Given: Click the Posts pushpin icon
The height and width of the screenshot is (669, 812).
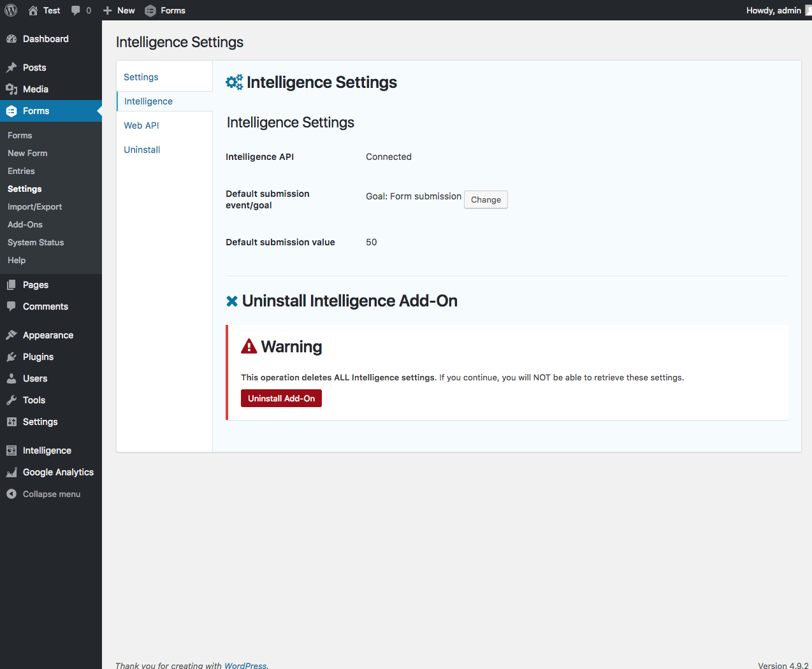Looking at the screenshot, I should pyautogui.click(x=11, y=68).
